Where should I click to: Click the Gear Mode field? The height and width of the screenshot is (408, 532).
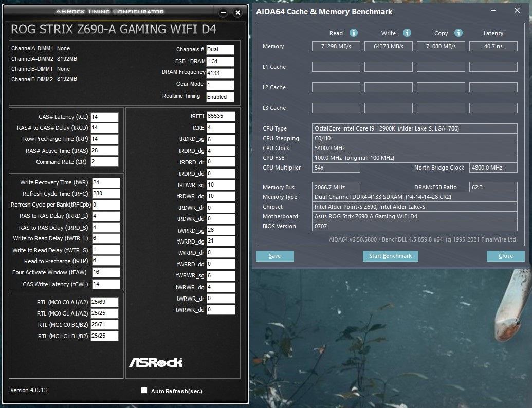220,85
